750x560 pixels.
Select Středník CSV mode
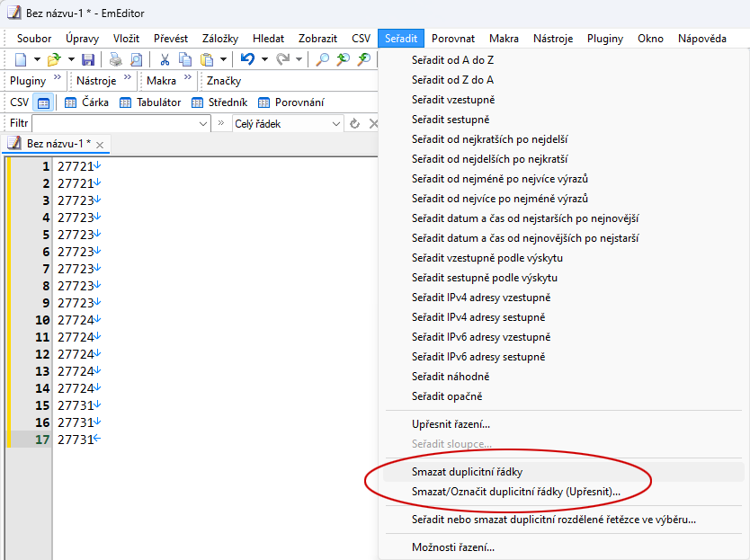point(219,102)
